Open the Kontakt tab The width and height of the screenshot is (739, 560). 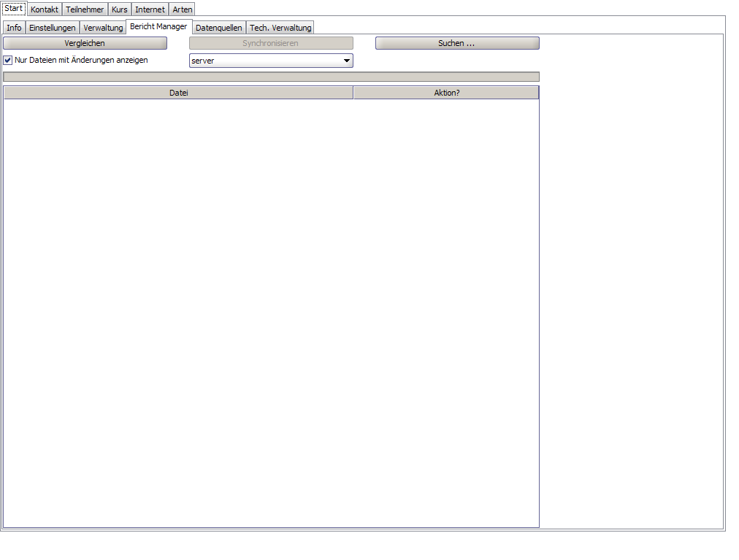(45, 9)
